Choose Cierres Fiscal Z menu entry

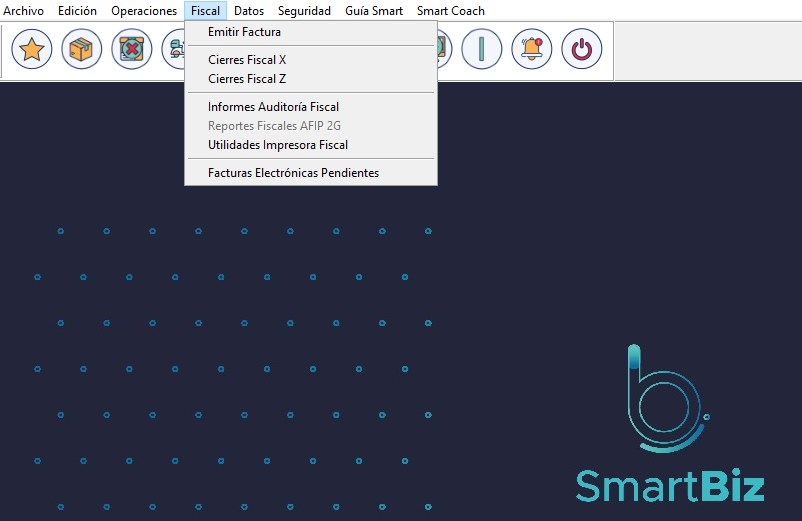coord(247,79)
